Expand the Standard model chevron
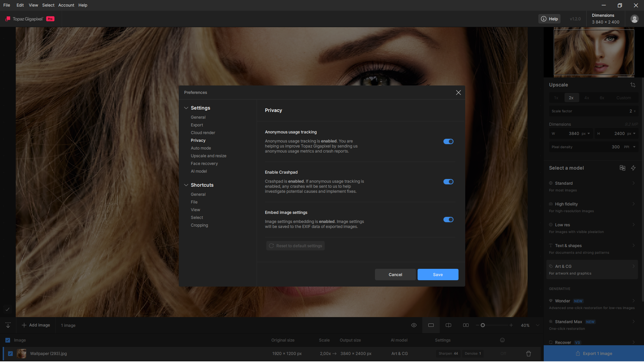Viewport: 644px width, 362px height. 634,183
